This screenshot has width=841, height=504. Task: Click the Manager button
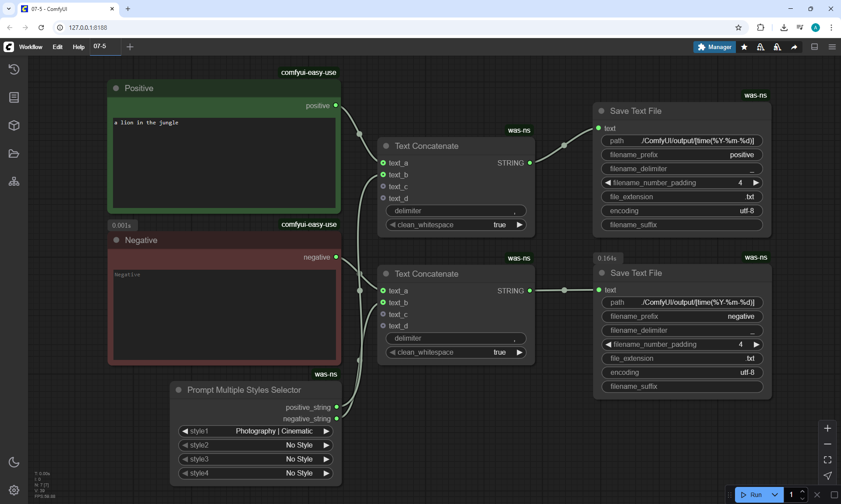[714, 47]
